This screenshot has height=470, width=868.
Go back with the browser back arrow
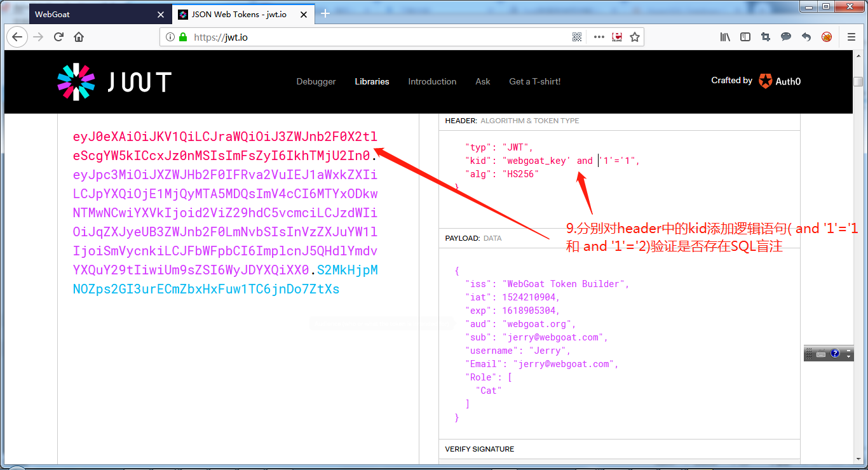click(x=17, y=37)
